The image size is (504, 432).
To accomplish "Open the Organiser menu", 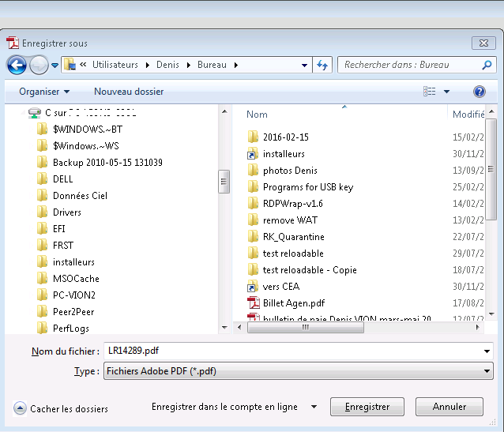I will pyautogui.click(x=44, y=92).
